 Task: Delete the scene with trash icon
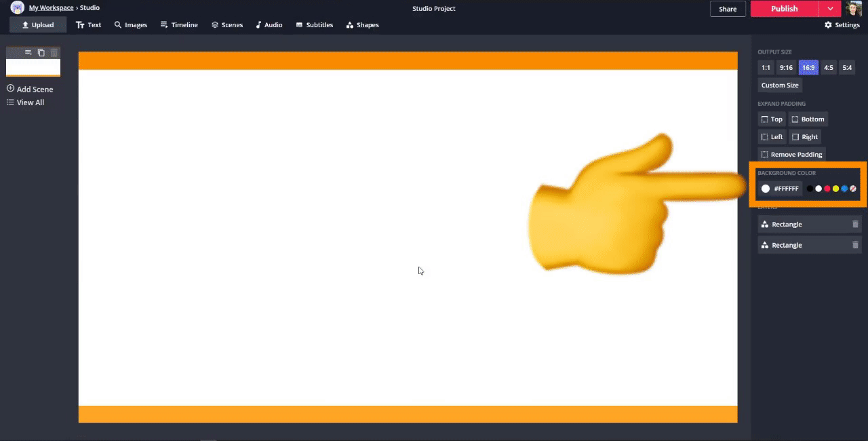click(x=54, y=52)
